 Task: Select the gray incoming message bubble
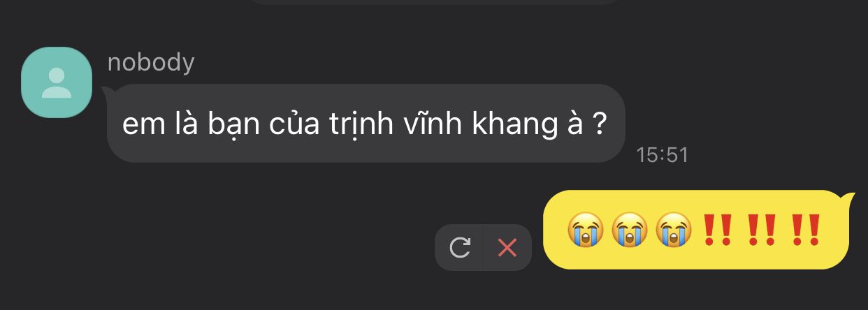[365, 124]
